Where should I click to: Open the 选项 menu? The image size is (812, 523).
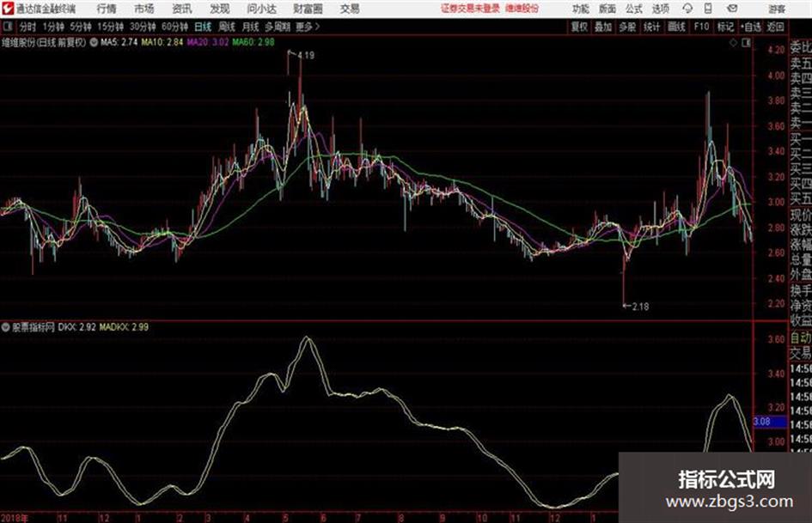pyautogui.click(x=661, y=9)
